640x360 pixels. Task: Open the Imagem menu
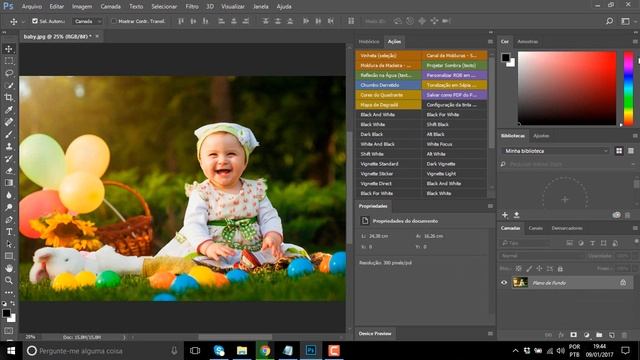pos(82,7)
